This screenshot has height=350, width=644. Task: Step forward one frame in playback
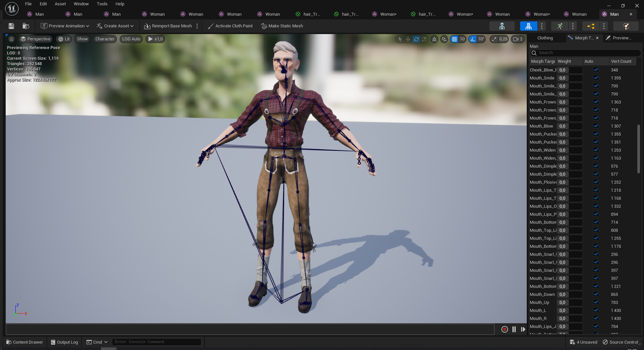point(523,329)
